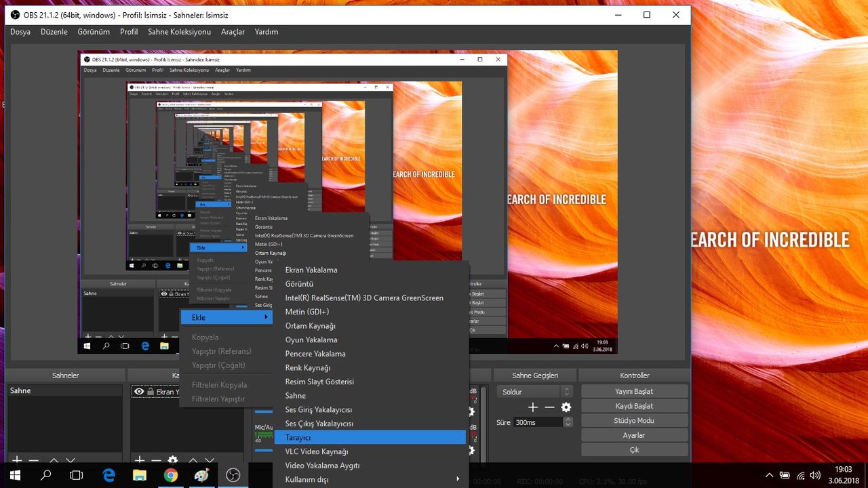Open the Düzenle menu
Viewport: 868px width, 488px height.
pyautogui.click(x=54, y=32)
